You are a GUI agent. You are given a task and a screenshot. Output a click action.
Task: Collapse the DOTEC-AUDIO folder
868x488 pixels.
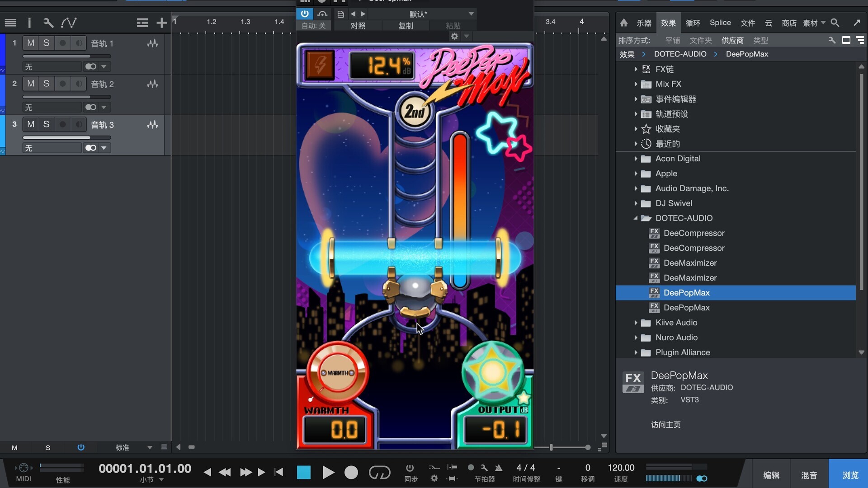tap(636, 218)
